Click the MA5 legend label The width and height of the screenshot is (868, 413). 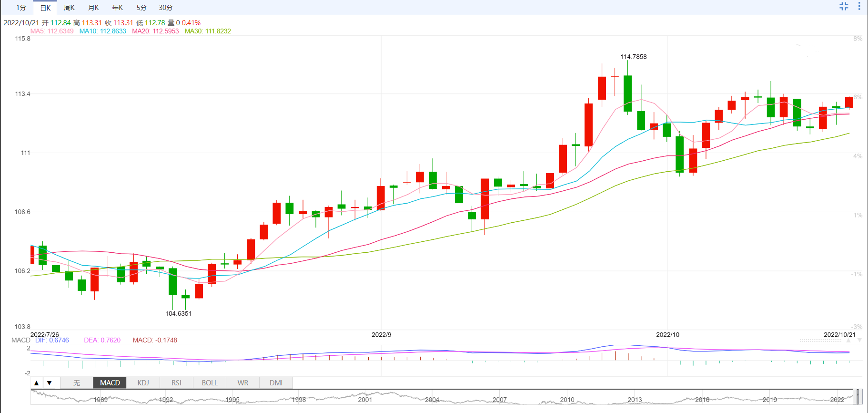tap(52, 31)
